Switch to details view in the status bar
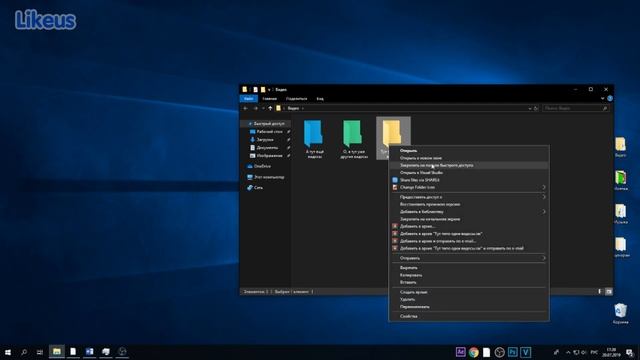This screenshot has height=360, width=640. (600, 291)
